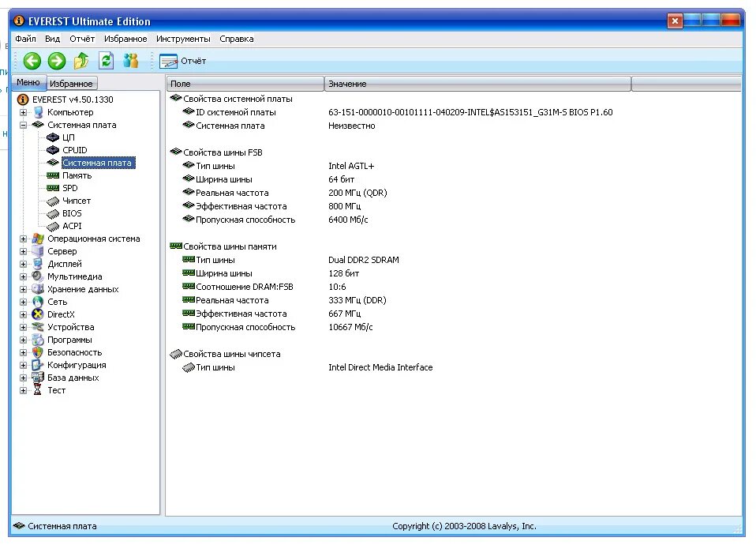This screenshot has width=756, height=545.
Task: Click the green Back arrow toolbar icon
Action: click(x=32, y=61)
